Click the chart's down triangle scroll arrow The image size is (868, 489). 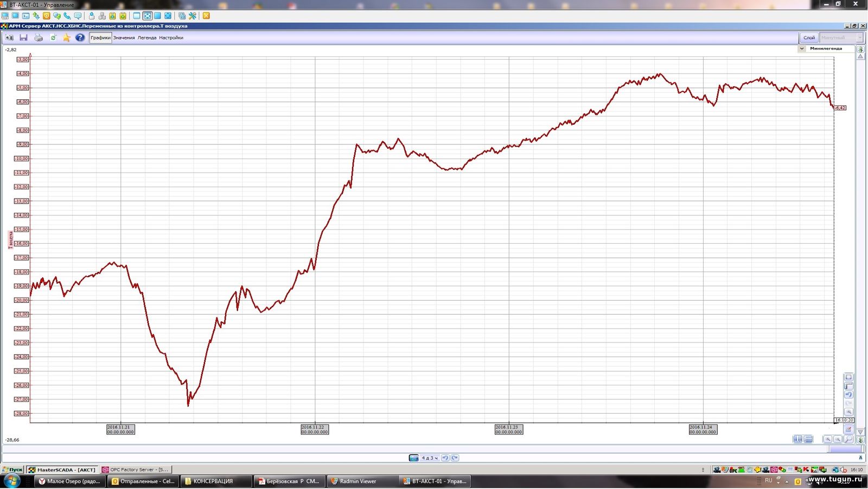pos(860,432)
